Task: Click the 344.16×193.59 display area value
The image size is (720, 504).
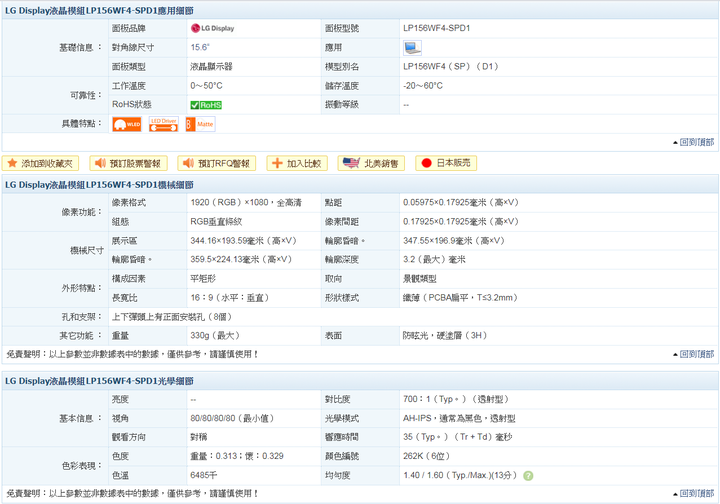Action: pyautogui.click(x=243, y=241)
